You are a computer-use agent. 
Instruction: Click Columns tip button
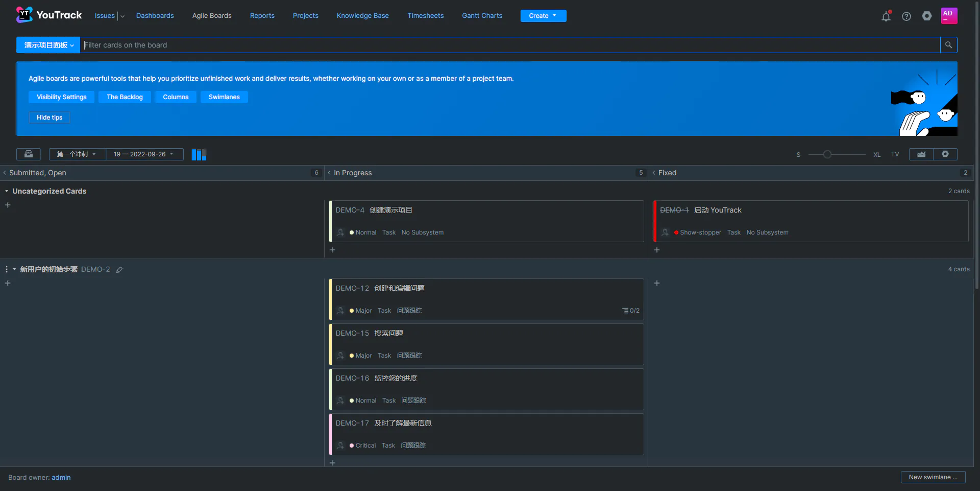point(176,97)
